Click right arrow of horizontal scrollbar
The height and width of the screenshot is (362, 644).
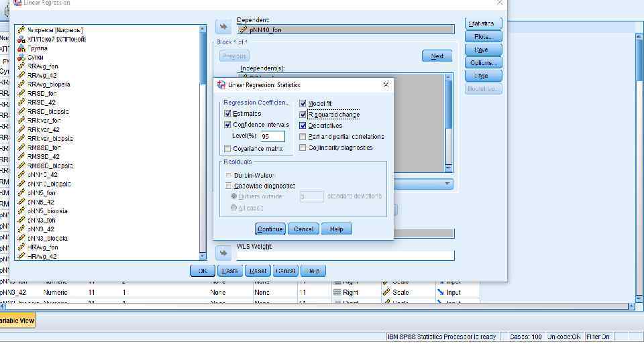coord(632,306)
